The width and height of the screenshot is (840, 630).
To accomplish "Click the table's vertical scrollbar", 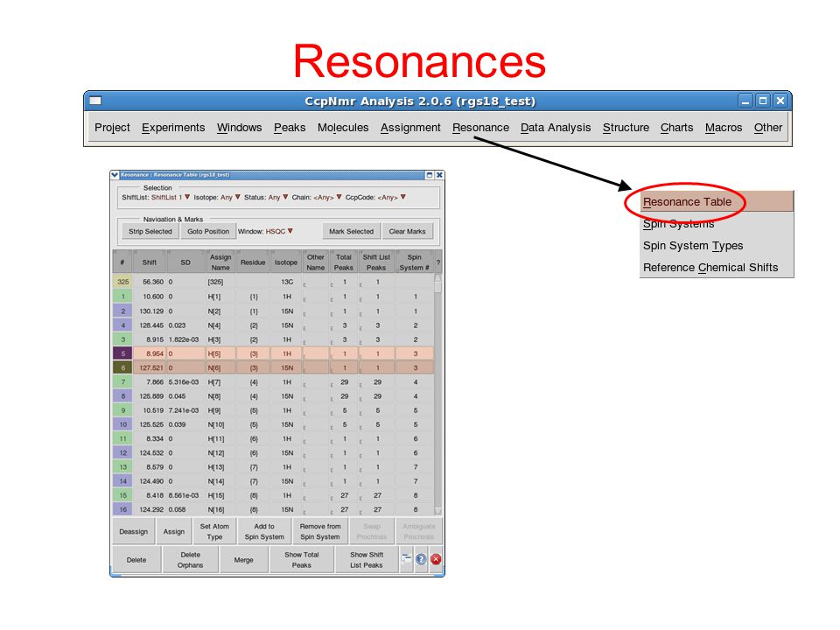I will (437, 395).
